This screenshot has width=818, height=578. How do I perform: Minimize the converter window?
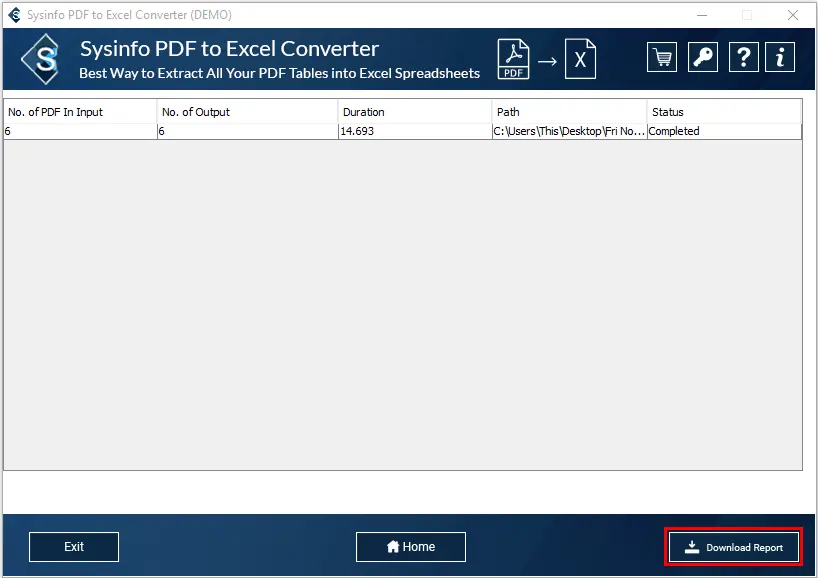click(x=702, y=15)
